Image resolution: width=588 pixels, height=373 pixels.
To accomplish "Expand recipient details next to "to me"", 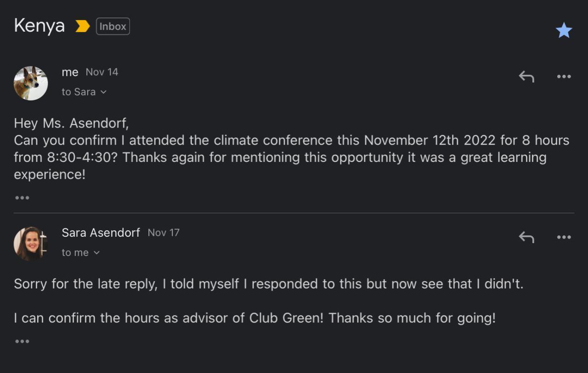I will point(96,253).
